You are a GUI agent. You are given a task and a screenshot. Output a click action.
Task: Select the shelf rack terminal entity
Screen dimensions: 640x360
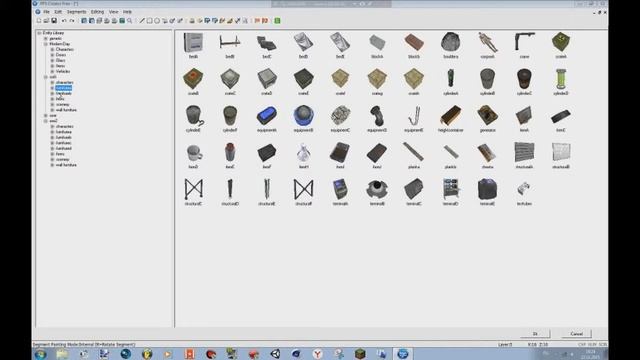tap(451, 189)
